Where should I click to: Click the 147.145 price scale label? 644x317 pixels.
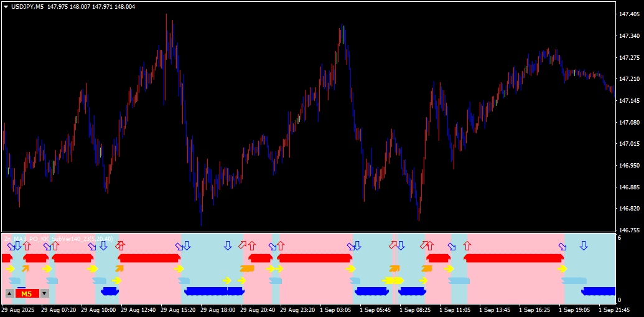point(628,101)
